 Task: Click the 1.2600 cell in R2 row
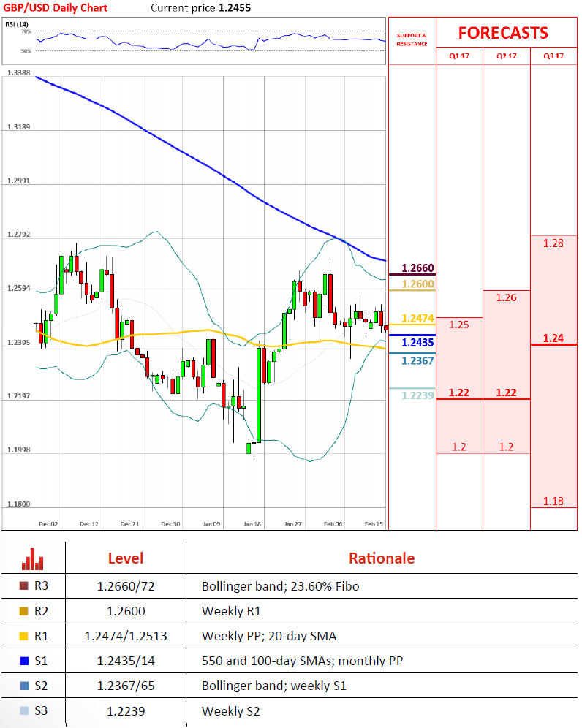coord(126,611)
